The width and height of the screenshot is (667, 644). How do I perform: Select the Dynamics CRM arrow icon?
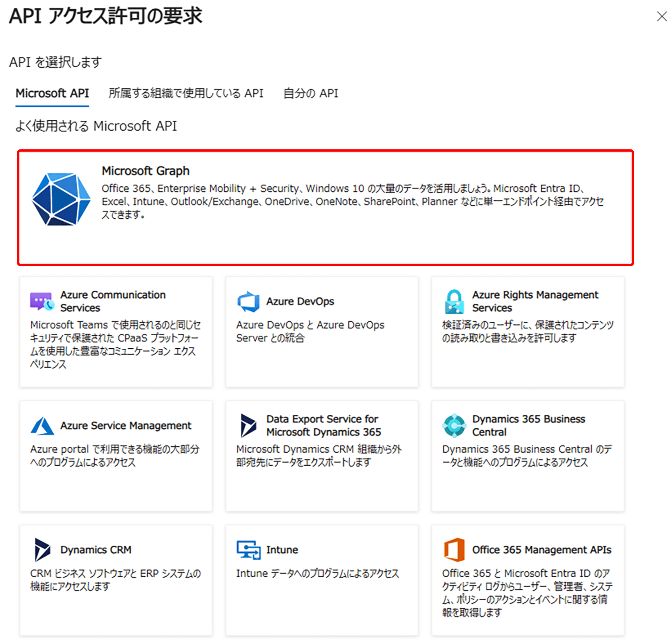42,549
